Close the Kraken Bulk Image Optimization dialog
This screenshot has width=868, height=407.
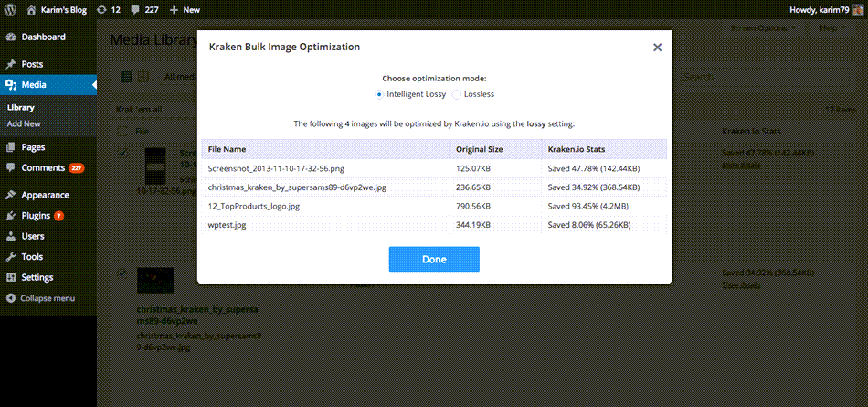[657, 48]
